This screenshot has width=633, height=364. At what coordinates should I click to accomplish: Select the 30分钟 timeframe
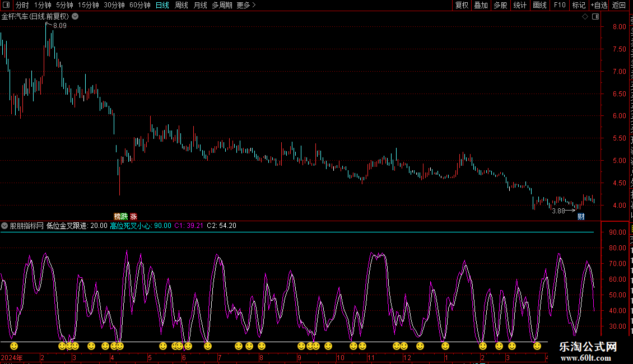click(x=114, y=5)
